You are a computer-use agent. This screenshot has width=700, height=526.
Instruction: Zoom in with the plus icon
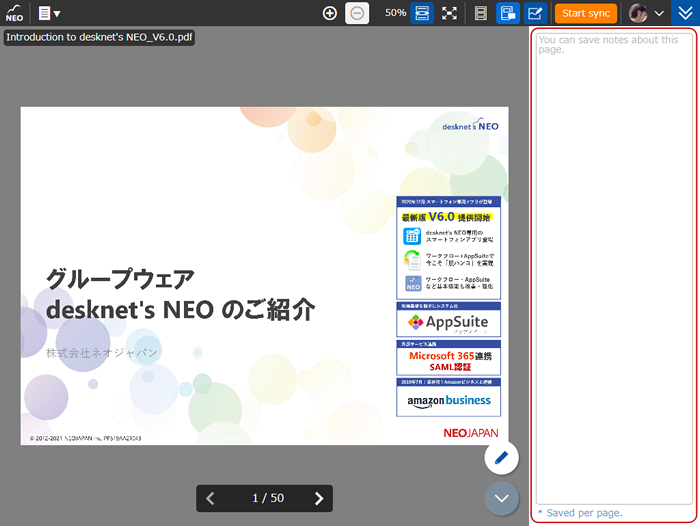(330, 13)
